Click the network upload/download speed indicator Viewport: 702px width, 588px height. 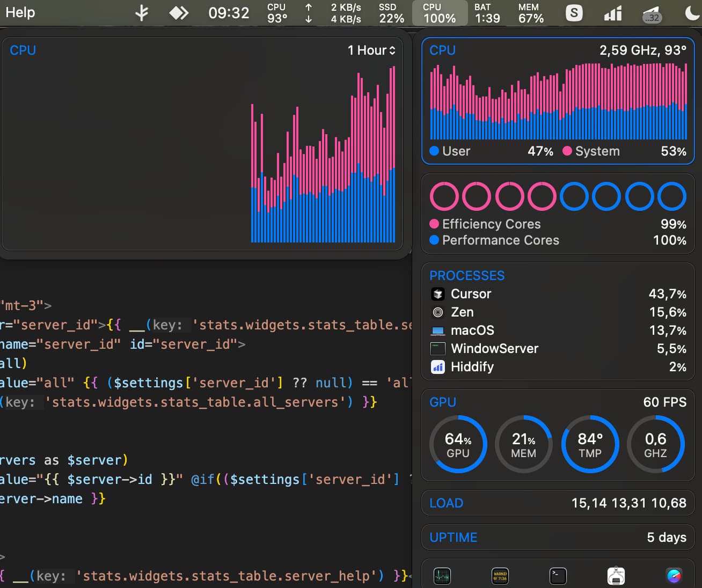[x=334, y=13]
